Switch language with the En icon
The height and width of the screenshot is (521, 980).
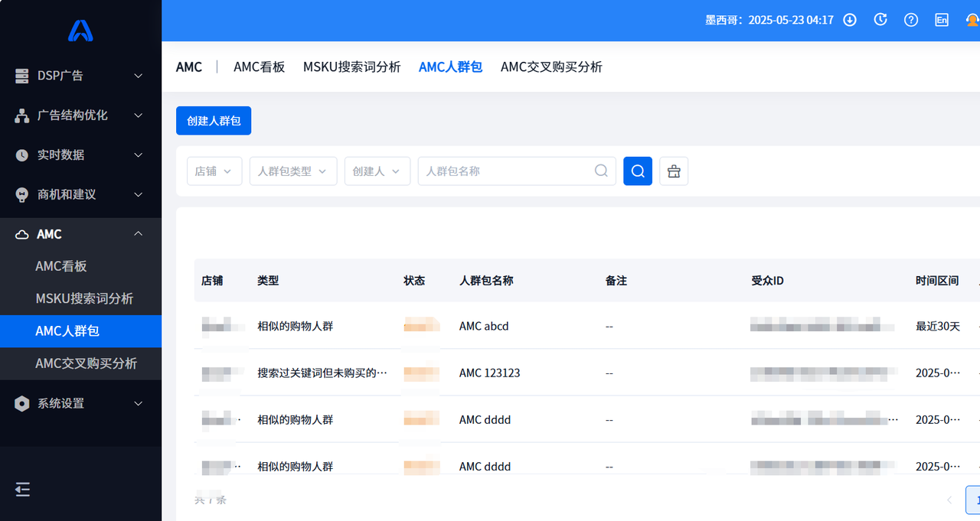tap(942, 20)
